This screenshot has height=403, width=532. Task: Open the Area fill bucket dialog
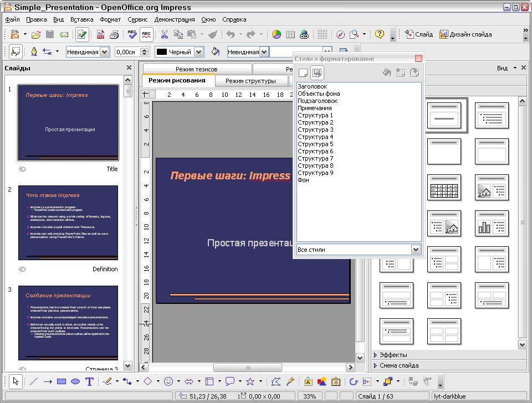(215, 51)
